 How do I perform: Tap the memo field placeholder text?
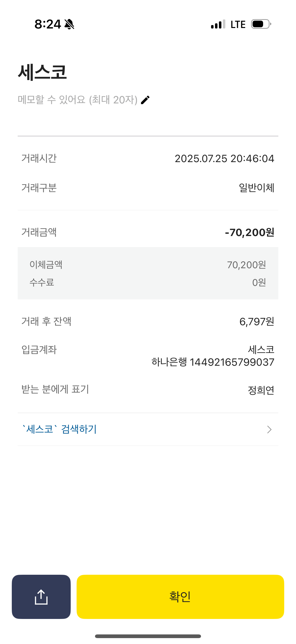click(77, 100)
